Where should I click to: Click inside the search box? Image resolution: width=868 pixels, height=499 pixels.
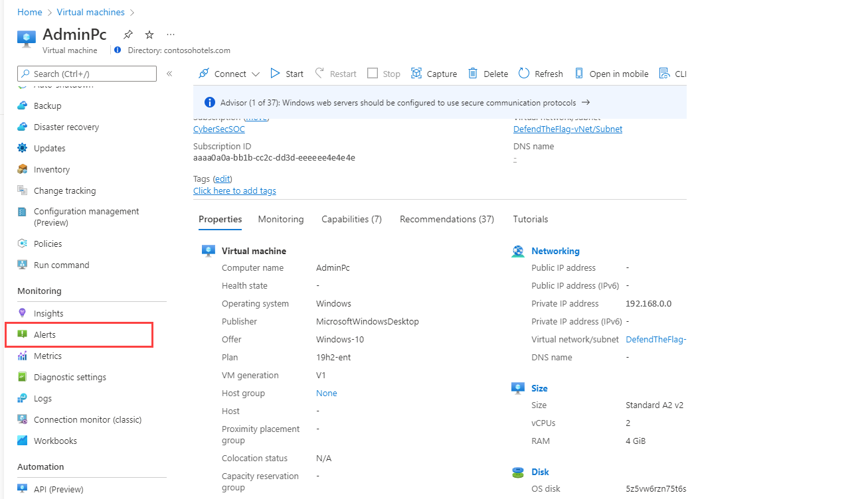[x=86, y=73]
